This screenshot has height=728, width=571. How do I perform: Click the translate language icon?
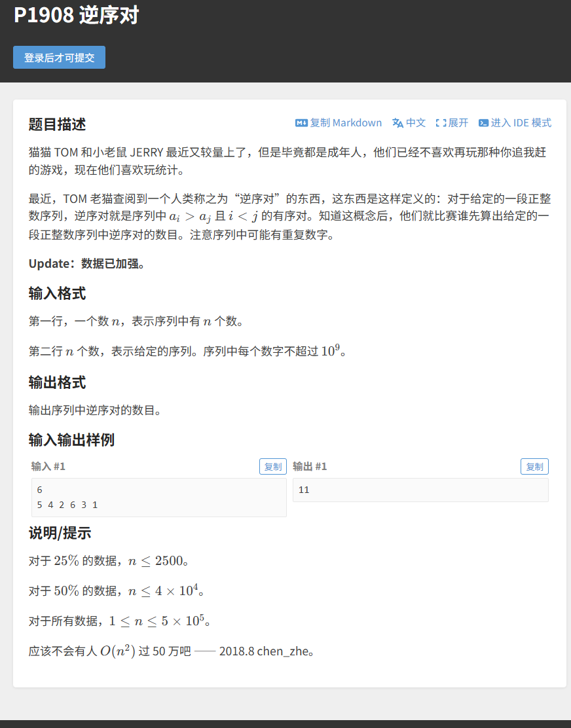click(398, 123)
